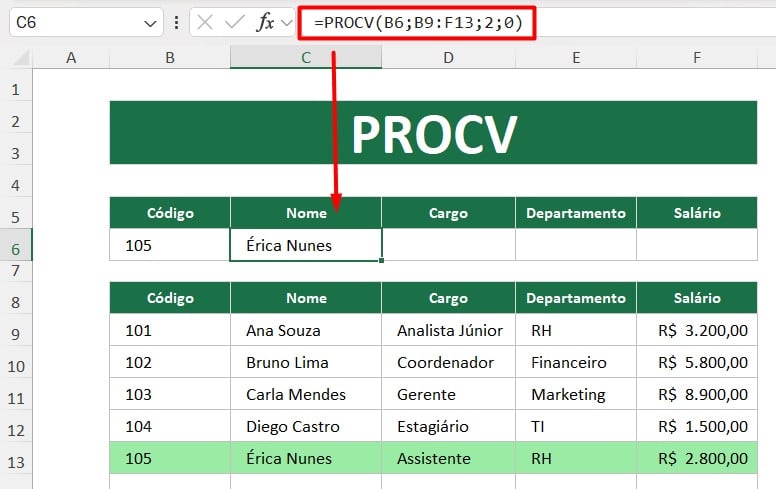The height and width of the screenshot is (489, 776).
Task: Click the Select All corner triangle
Action: coord(21,58)
